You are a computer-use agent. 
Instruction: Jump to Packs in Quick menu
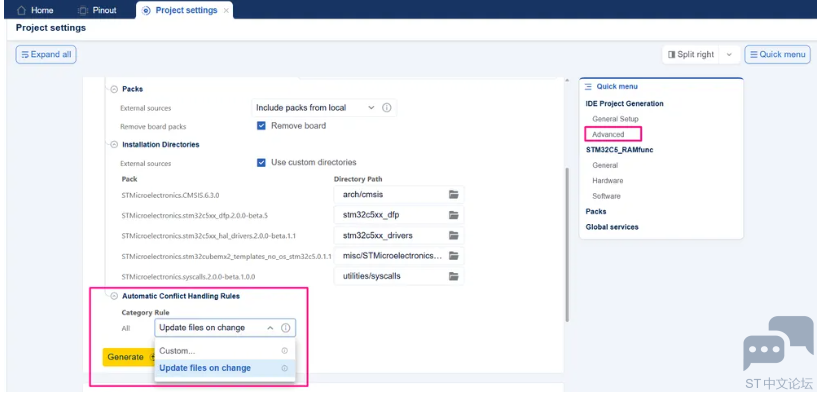point(596,211)
